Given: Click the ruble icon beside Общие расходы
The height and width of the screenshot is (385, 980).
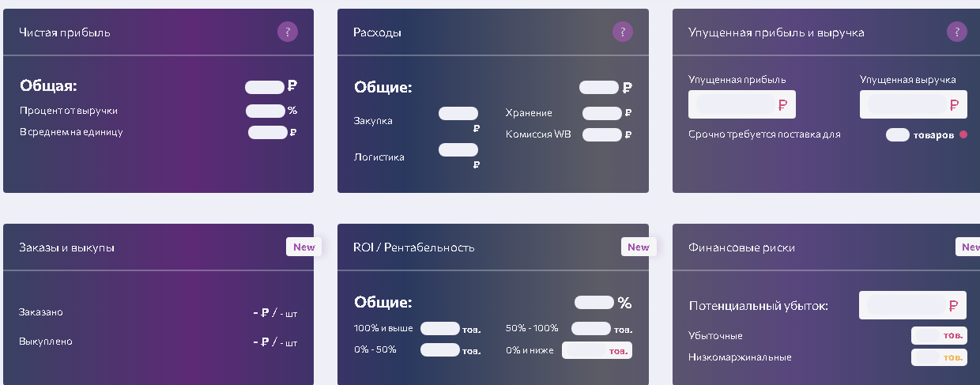Looking at the screenshot, I should (628, 88).
